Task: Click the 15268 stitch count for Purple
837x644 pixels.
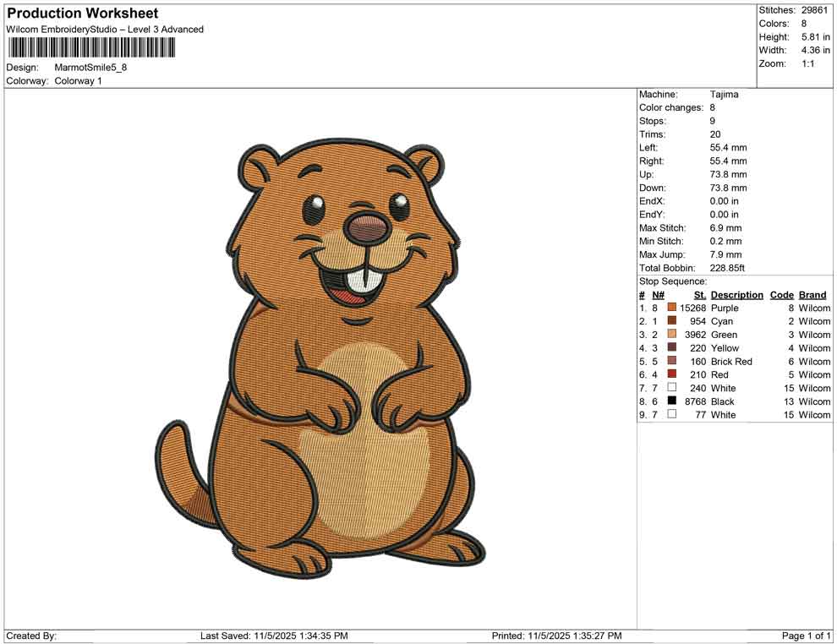Action: point(693,308)
